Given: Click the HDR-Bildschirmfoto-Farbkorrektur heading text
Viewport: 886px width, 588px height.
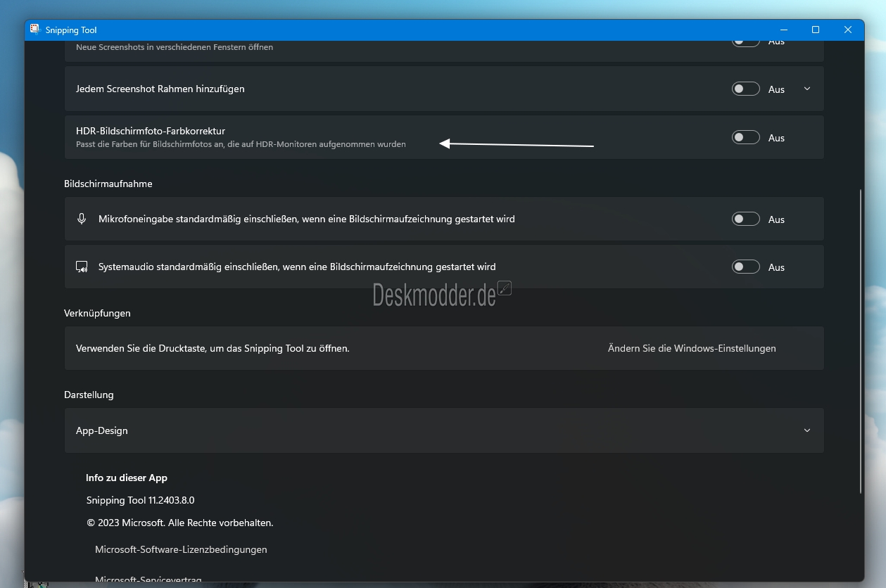Looking at the screenshot, I should click(151, 131).
